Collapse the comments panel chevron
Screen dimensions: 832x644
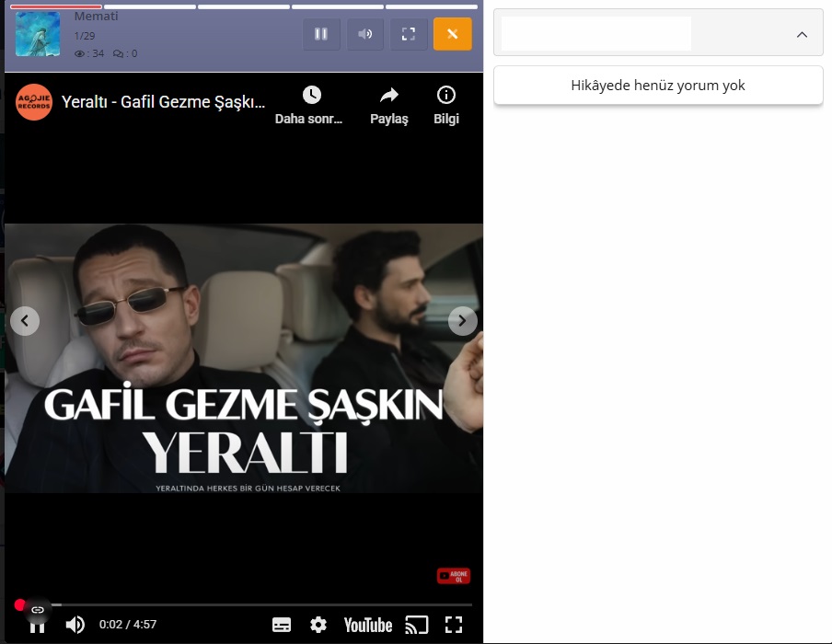coord(802,34)
